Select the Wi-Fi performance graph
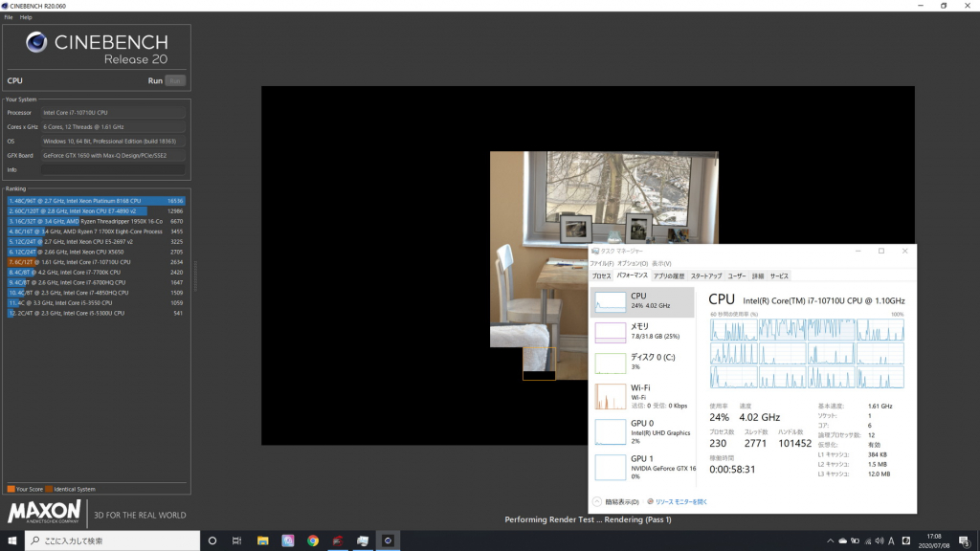980x551 pixels. pyautogui.click(x=641, y=392)
